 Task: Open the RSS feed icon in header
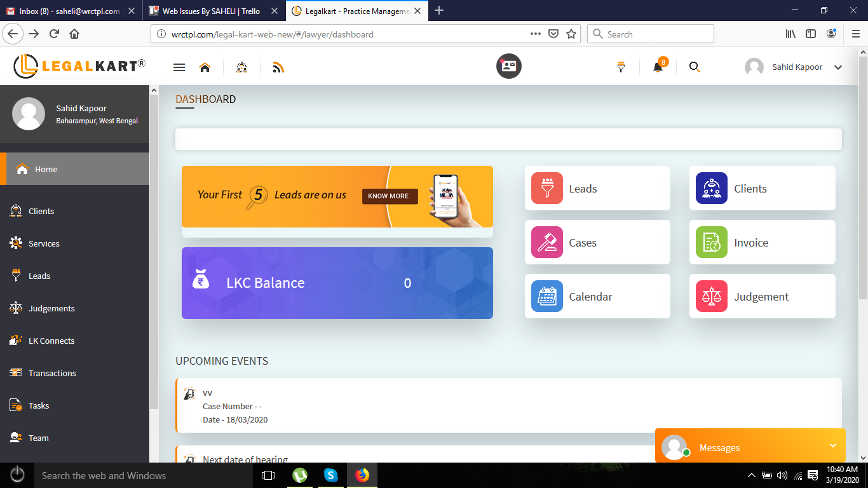click(278, 67)
